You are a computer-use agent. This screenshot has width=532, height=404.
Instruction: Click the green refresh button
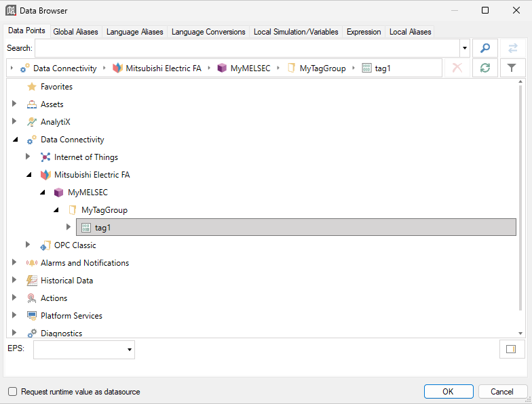[x=484, y=68]
